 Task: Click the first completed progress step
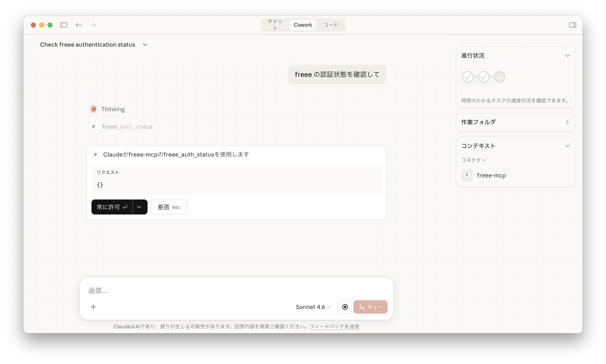(468, 77)
